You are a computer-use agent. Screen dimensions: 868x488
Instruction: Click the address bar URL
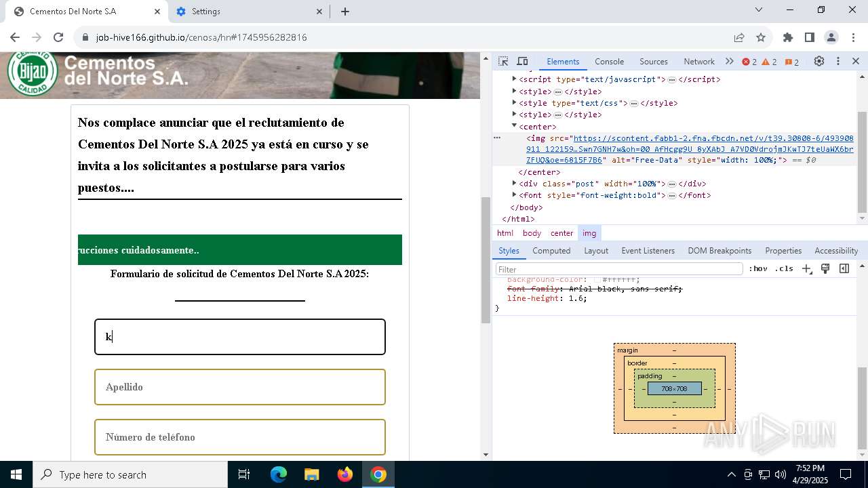click(201, 37)
